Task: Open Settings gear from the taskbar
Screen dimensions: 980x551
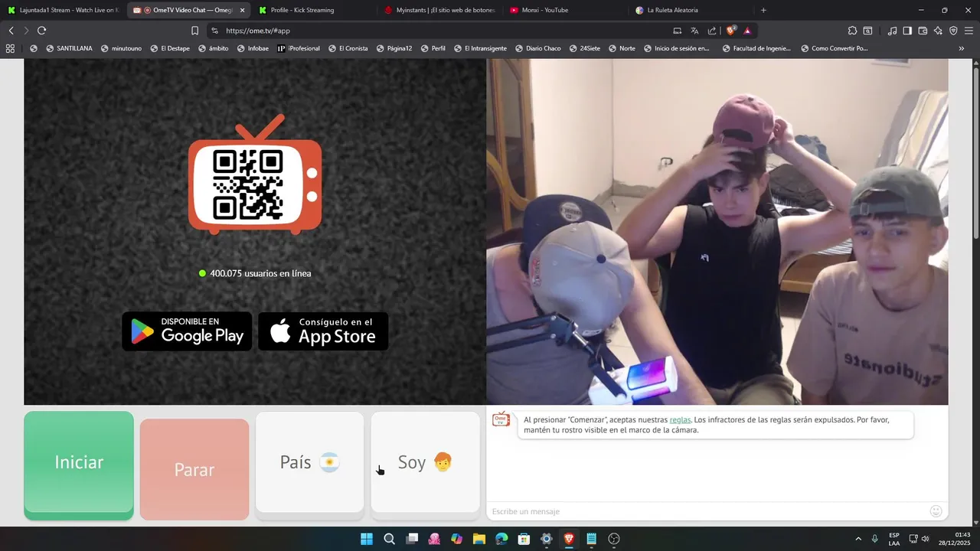Action: [x=546, y=539]
